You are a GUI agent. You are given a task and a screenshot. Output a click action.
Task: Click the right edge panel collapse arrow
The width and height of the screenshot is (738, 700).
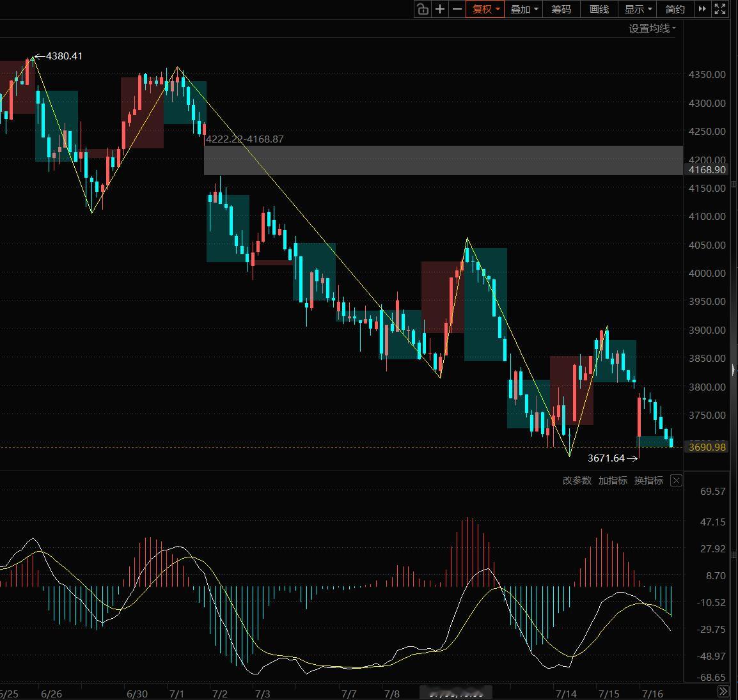click(x=734, y=369)
